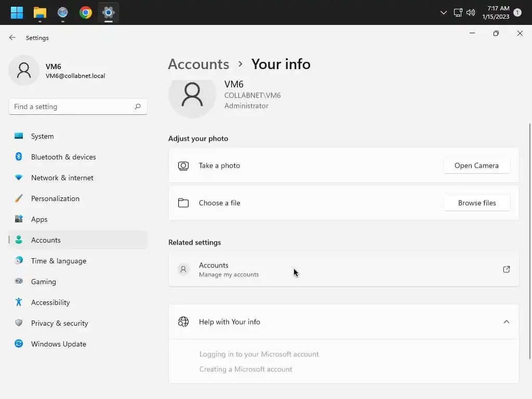Click the Windows Start button

17,12
